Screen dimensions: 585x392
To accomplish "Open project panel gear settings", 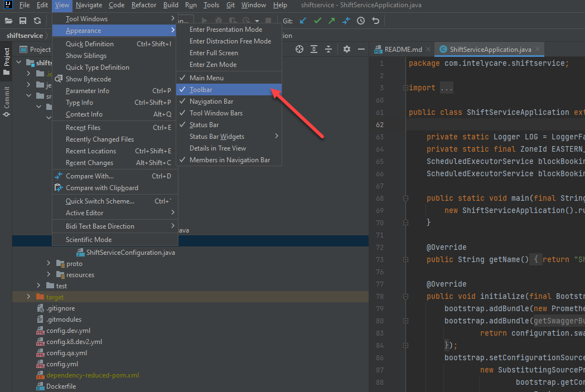I will [347, 49].
